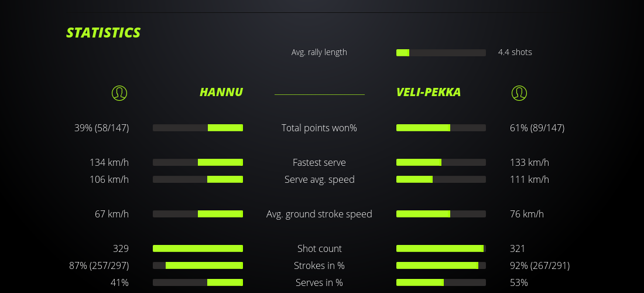The width and height of the screenshot is (644, 293).
Task: Click the Fastest serve label
Action: (x=319, y=162)
